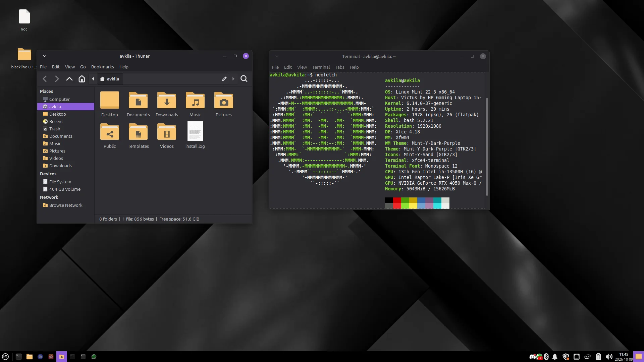
Task: Open the Terminal's Tabs menu
Action: click(339, 67)
